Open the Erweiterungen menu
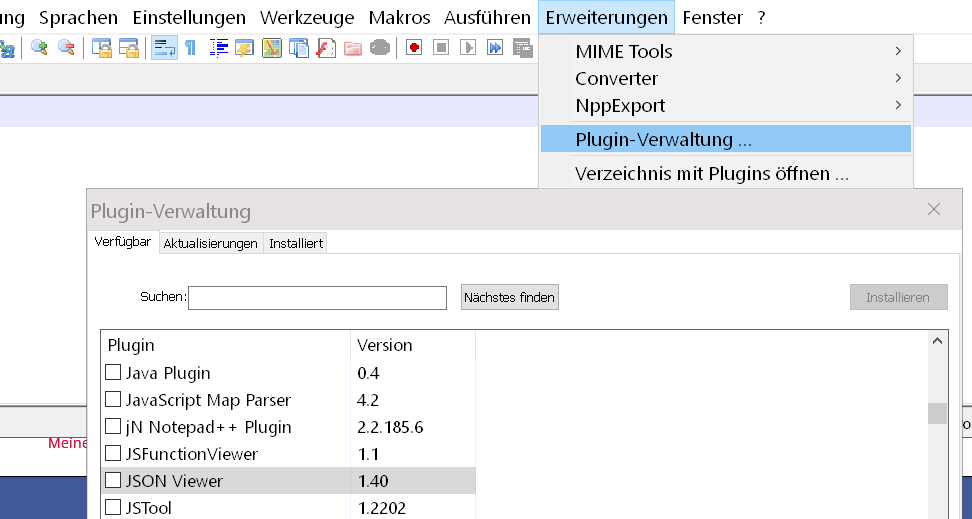The width and height of the screenshot is (972, 519). [x=606, y=17]
